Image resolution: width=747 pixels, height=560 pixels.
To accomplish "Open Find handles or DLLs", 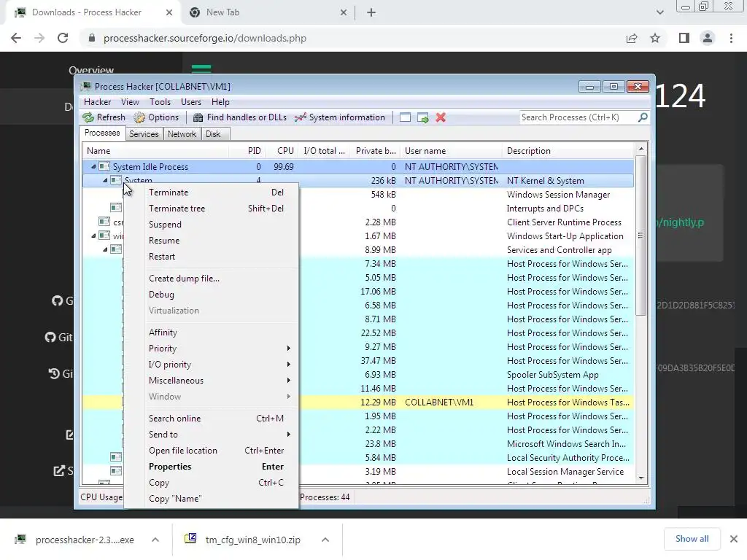I will click(239, 117).
